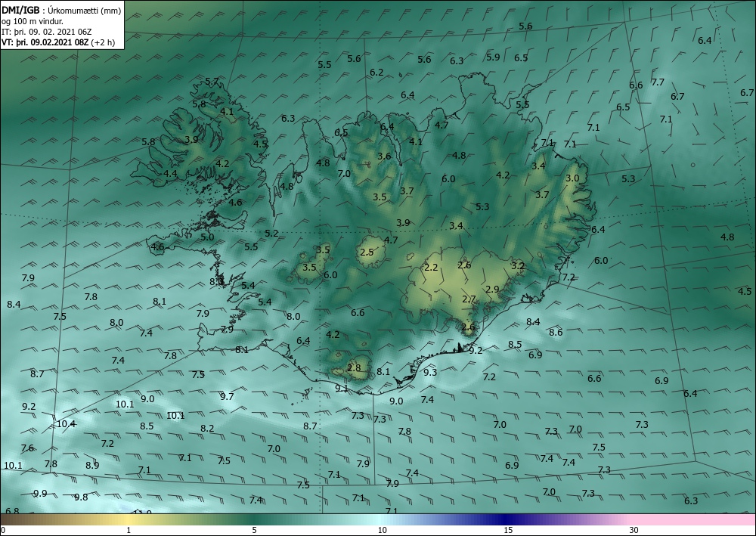The width and height of the screenshot is (756, 536).
Task: Click the 5.7 value on the map
Action: [212, 82]
